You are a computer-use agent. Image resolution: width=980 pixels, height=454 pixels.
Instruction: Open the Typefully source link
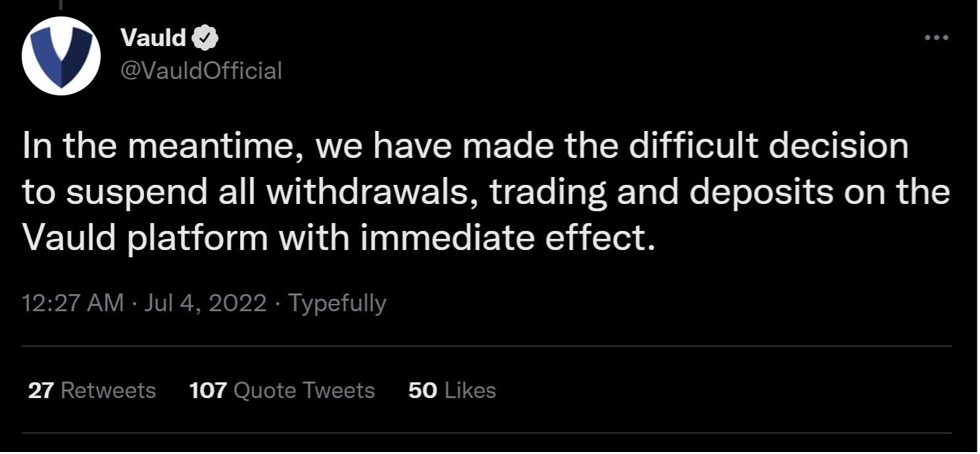click(x=337, y=303)
